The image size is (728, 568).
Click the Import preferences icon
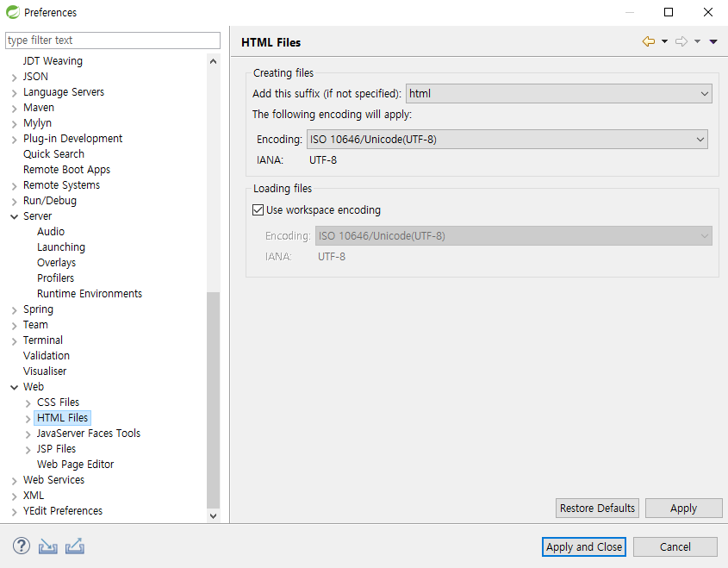[48, 546]
